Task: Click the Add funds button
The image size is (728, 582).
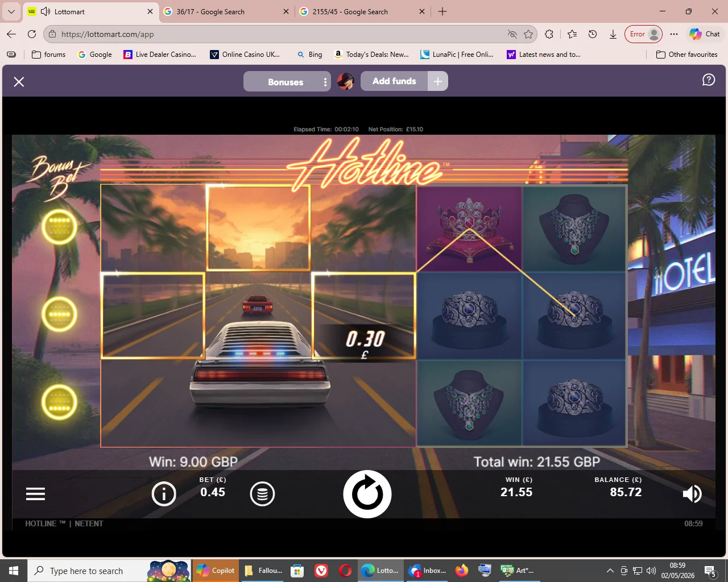Action: [394, 81]
